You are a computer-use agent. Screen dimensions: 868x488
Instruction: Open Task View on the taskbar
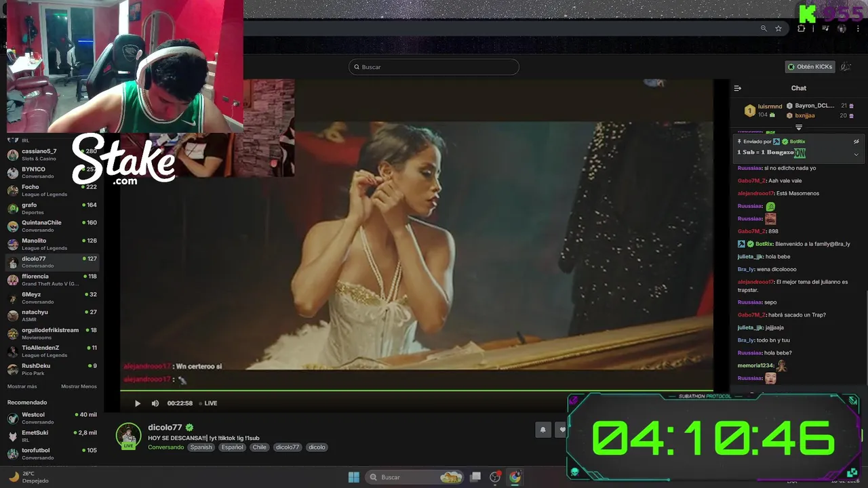(476, 477)
